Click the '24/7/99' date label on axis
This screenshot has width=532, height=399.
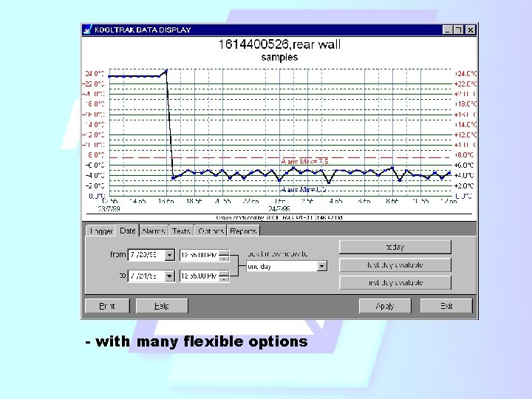point(279,208)
